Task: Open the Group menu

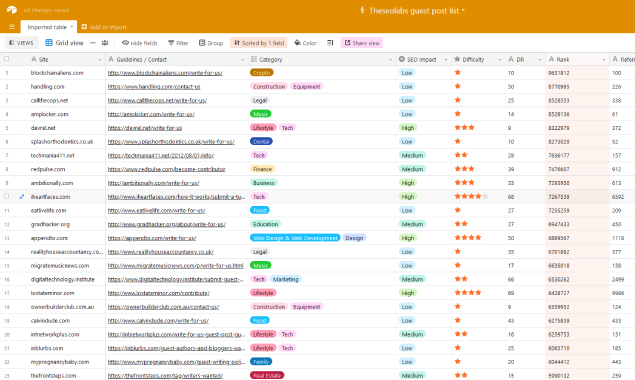Action: tap(211, 43)
